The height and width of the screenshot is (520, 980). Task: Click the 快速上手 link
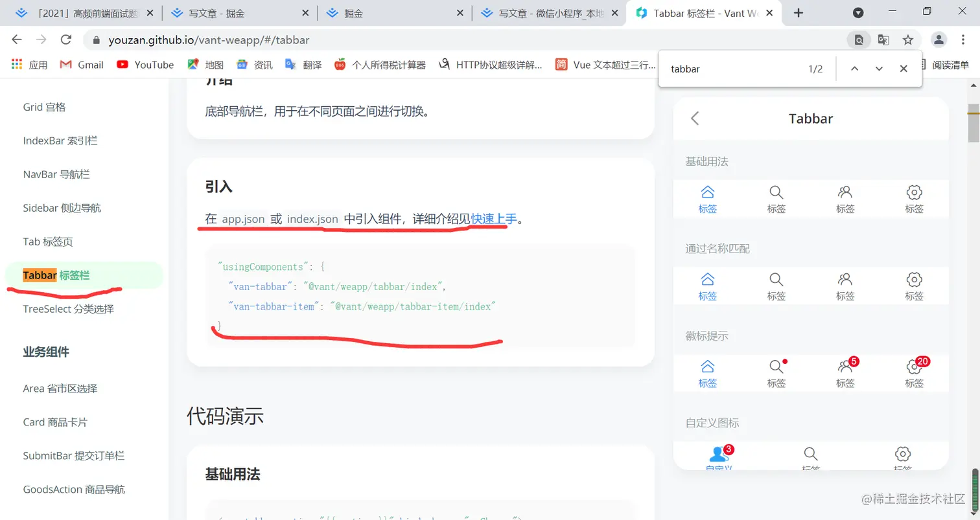pos(494,219)
